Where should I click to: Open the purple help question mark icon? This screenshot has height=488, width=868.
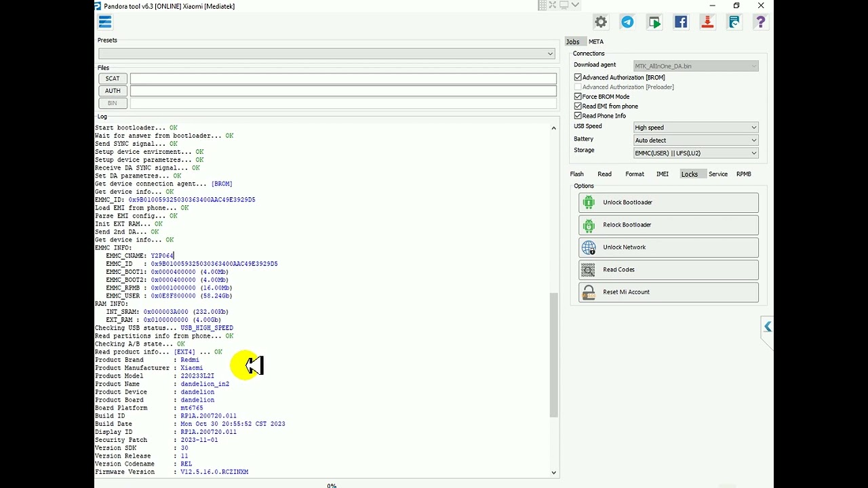(760, 22)
